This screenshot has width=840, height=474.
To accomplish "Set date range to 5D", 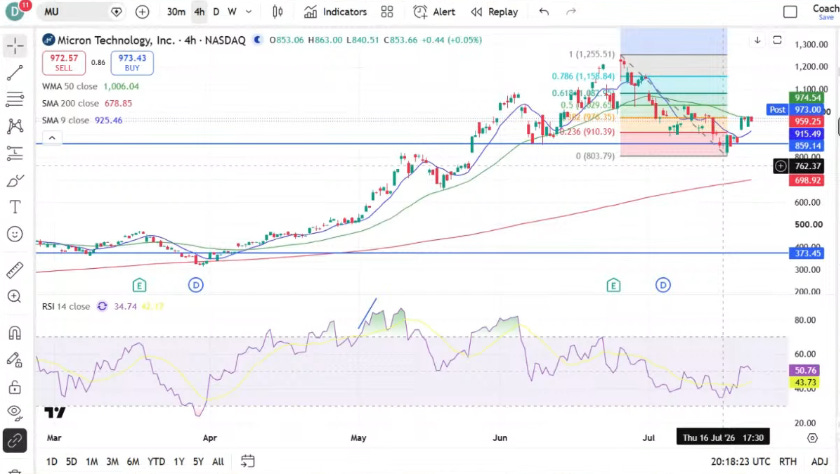I will coord(71,461).
